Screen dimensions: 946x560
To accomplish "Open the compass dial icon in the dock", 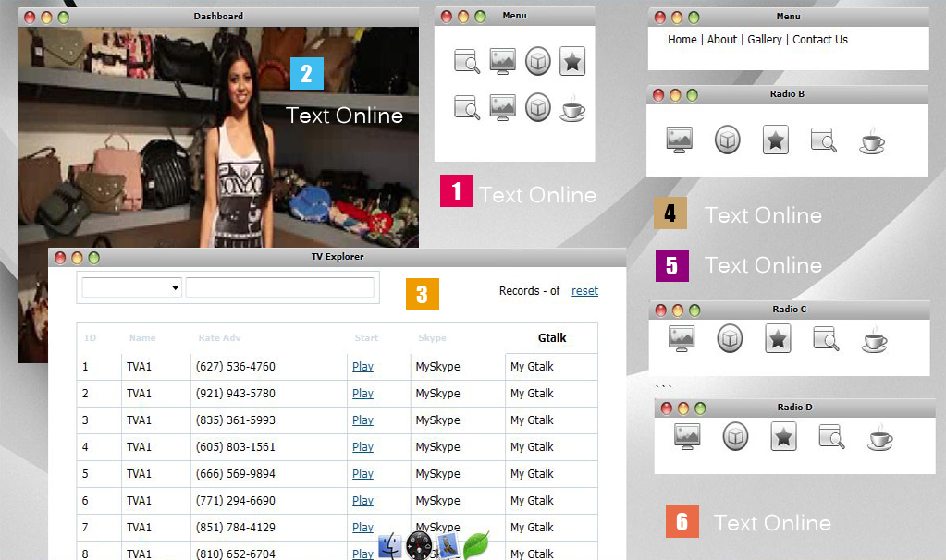I will [x=419, y=546].
